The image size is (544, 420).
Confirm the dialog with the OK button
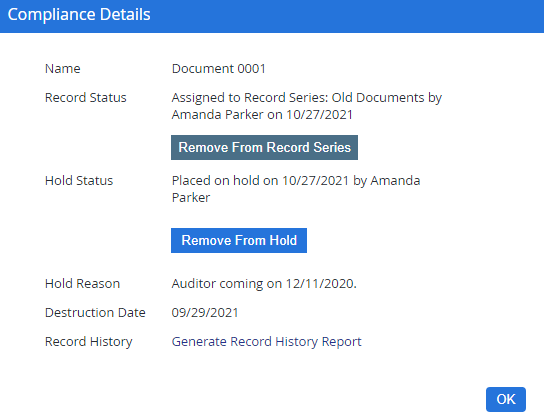[506, 400]
